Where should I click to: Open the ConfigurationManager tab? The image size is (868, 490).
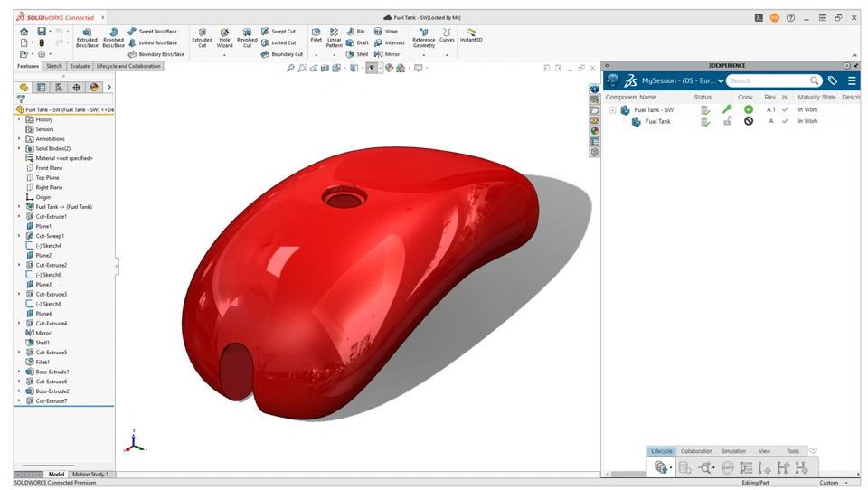pyautogui.click(x=59, y=88)
